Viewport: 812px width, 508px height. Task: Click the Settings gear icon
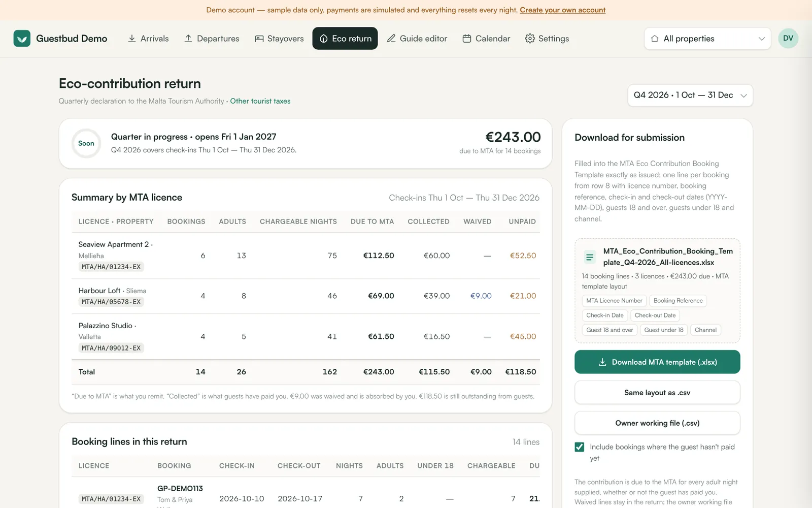(530, 39)
